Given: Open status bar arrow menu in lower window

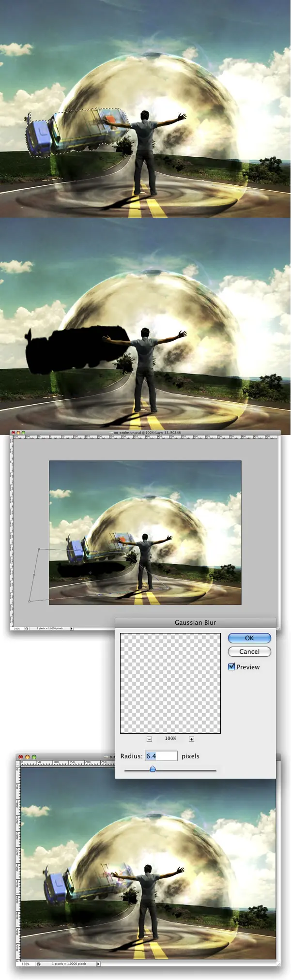Looking at the screenshot, I should point(98,964).
